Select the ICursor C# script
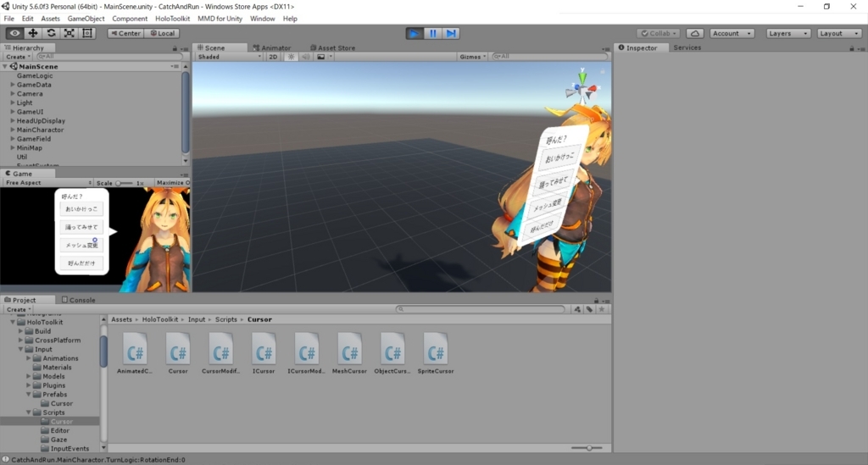The height and width of the screenshot is (465, 868). pos(264,353)
